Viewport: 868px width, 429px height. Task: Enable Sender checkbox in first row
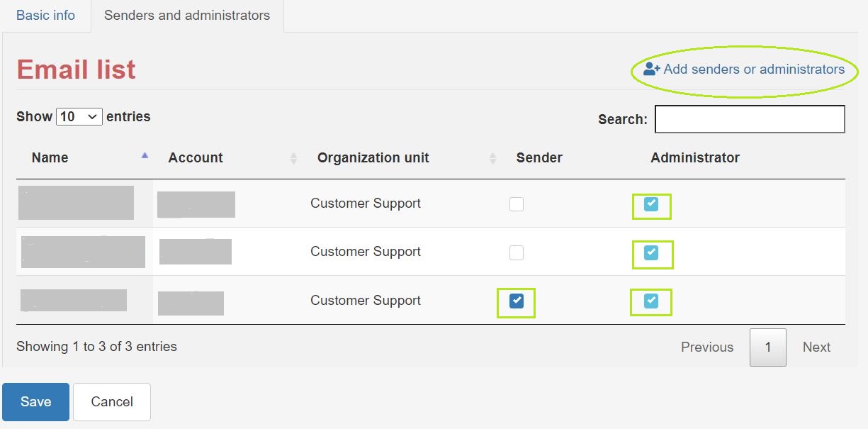coord(517,204)
